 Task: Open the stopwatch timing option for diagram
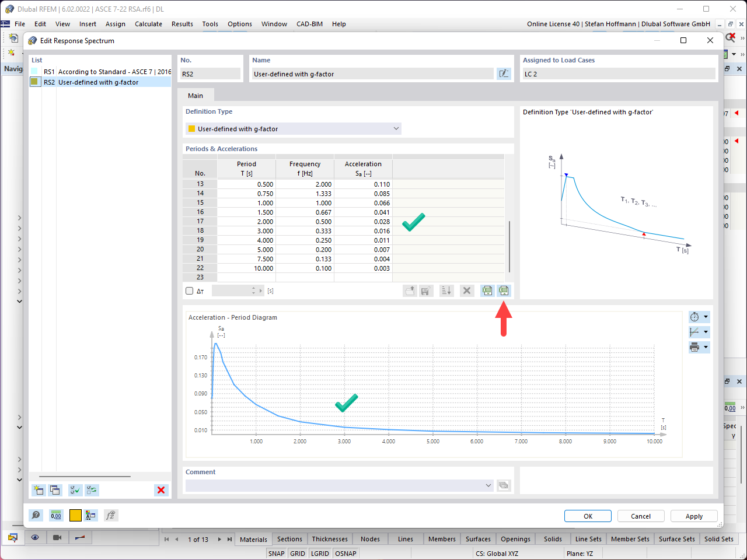pyautogui.click(x=695, y=317)
